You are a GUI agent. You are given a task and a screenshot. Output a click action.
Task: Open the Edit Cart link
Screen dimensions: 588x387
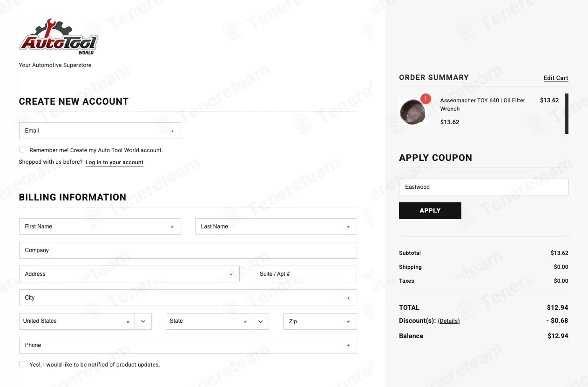556,78
